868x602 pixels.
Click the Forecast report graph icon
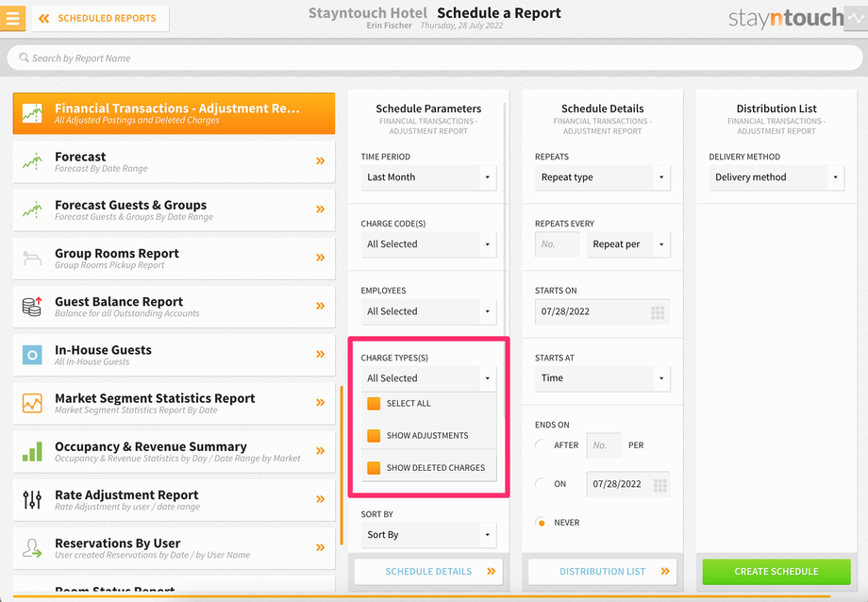[32, 161]
